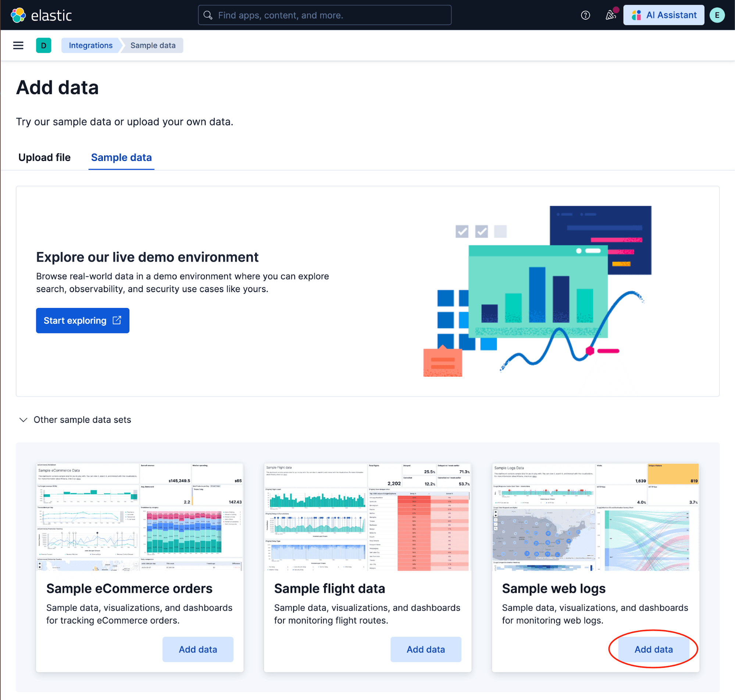Add data for Sample flight data
The image size is (735, 700).
(x=425, y=649)
